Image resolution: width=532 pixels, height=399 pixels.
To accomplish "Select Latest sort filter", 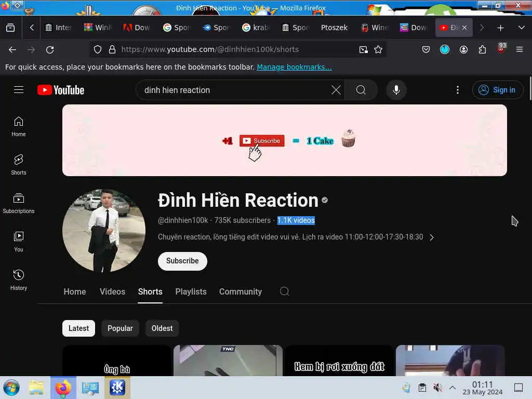I will coord(79,328).
